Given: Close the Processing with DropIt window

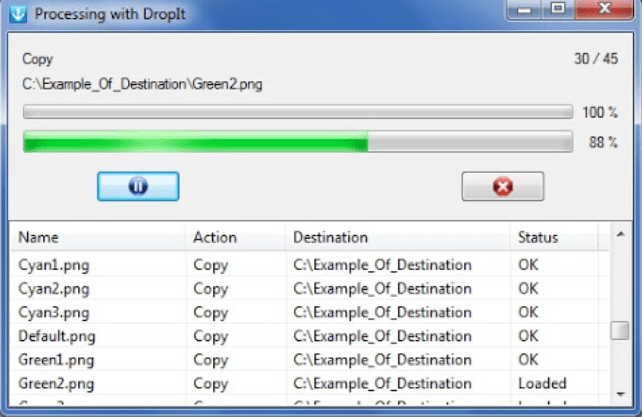Looking at the screenshot, I should point(604,9).
